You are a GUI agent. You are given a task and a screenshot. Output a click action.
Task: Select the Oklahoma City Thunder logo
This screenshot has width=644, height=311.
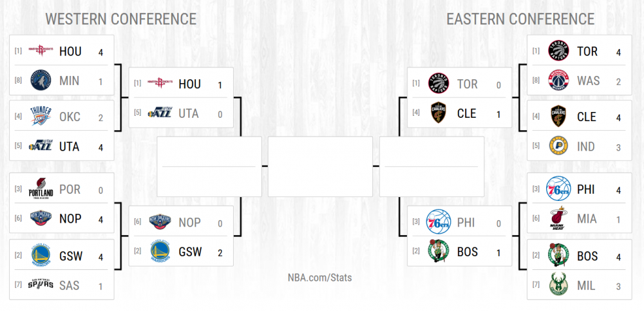click(40, 117)
